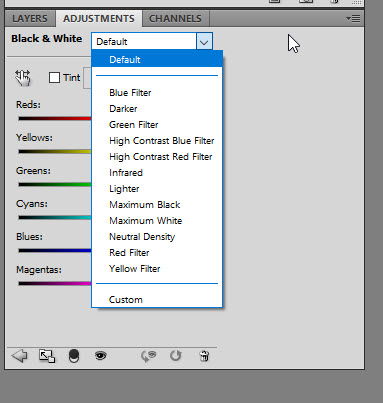Click the Greens slider track
383x403 pixels.
[55, 184]
